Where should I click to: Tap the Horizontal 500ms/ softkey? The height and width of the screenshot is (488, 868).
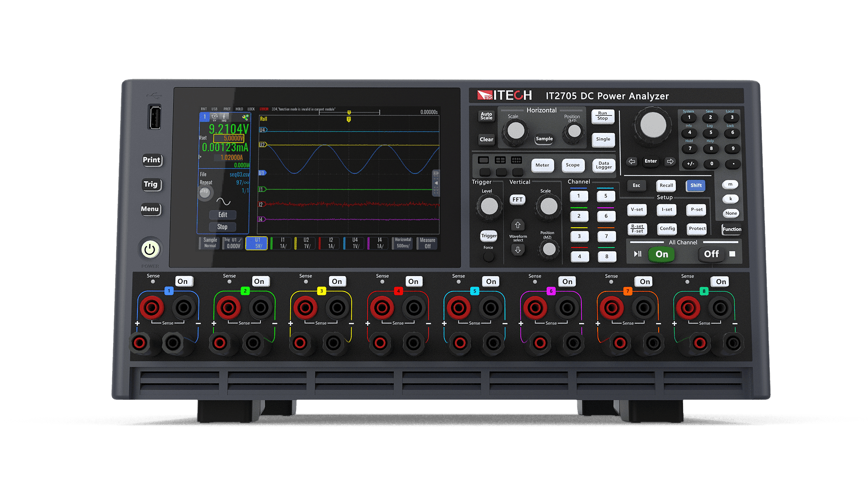402,243
